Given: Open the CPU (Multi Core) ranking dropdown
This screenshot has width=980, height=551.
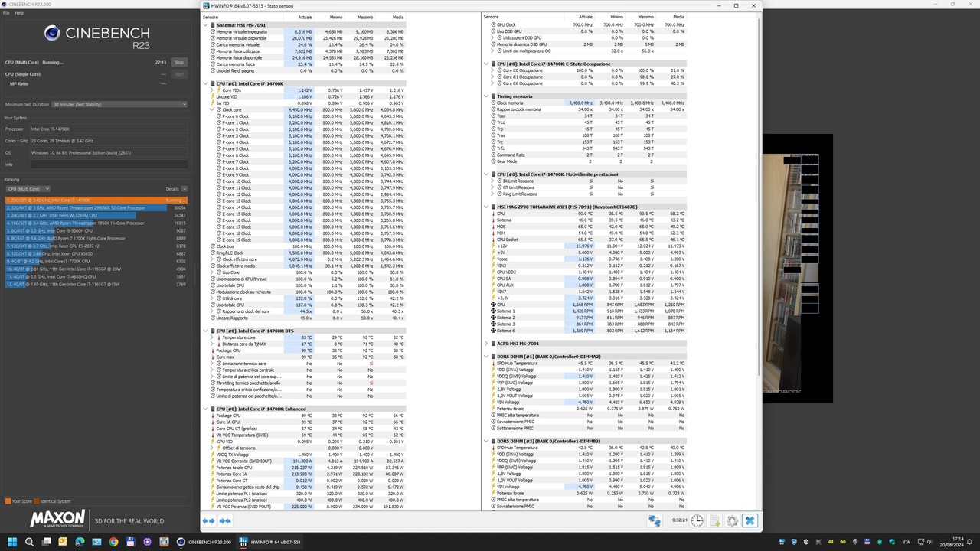Looking at the screenshot, I should (x=28, y=189).
